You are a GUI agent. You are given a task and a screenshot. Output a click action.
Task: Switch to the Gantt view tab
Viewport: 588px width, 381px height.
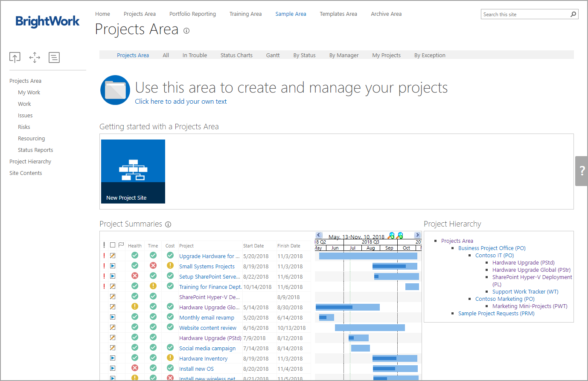point(273,55)
